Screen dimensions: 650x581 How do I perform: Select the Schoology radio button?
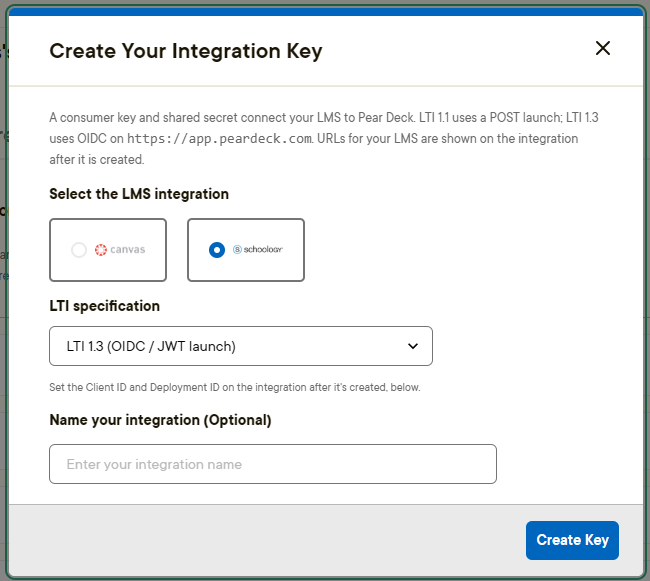click(x=217, y=250)
